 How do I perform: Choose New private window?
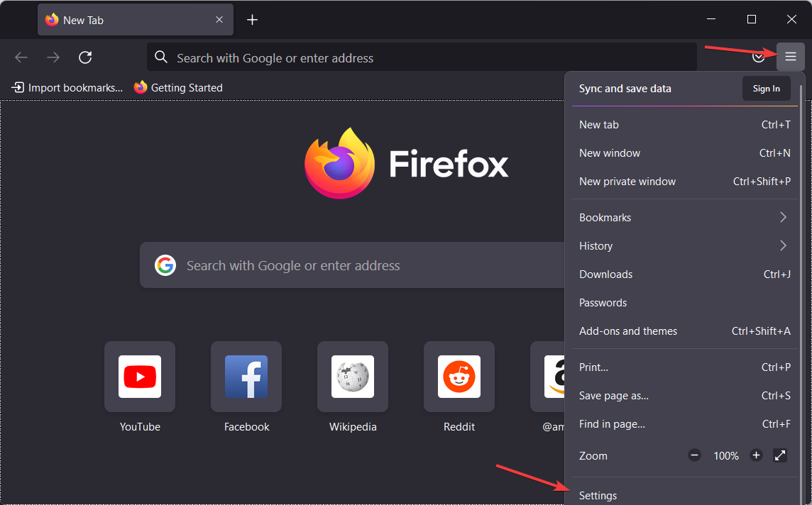(x=685, y=182)
